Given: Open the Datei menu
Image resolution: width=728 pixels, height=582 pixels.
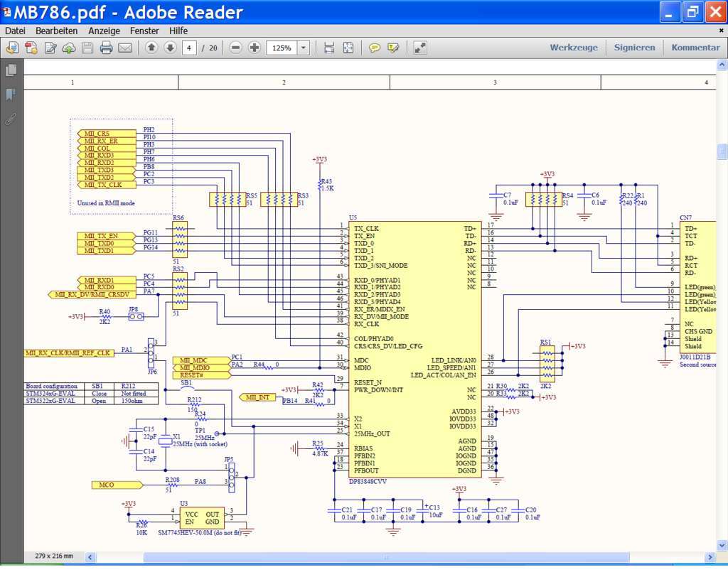Looking at the screenshot, I should [15, 31].
